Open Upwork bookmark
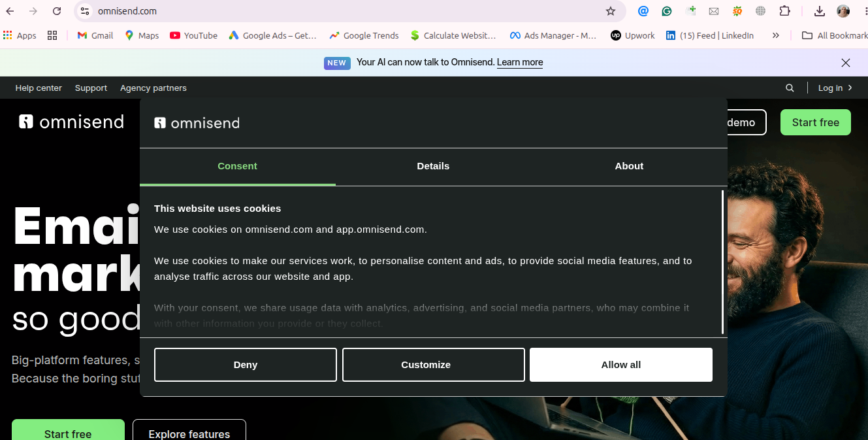 pyautogui.click(x=632, y=35)
